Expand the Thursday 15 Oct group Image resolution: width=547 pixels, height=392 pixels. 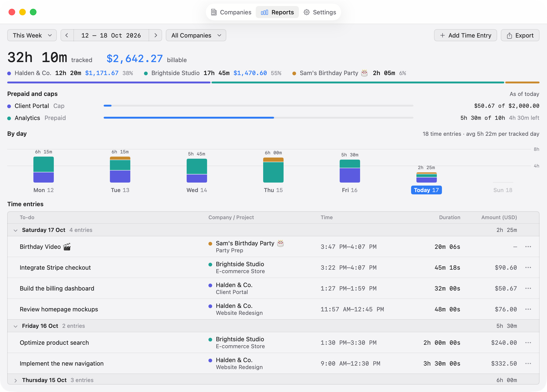point(16,380)
